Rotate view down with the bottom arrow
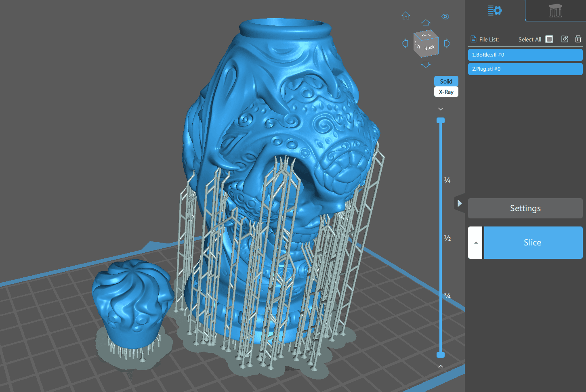 [x=426, y=65]
